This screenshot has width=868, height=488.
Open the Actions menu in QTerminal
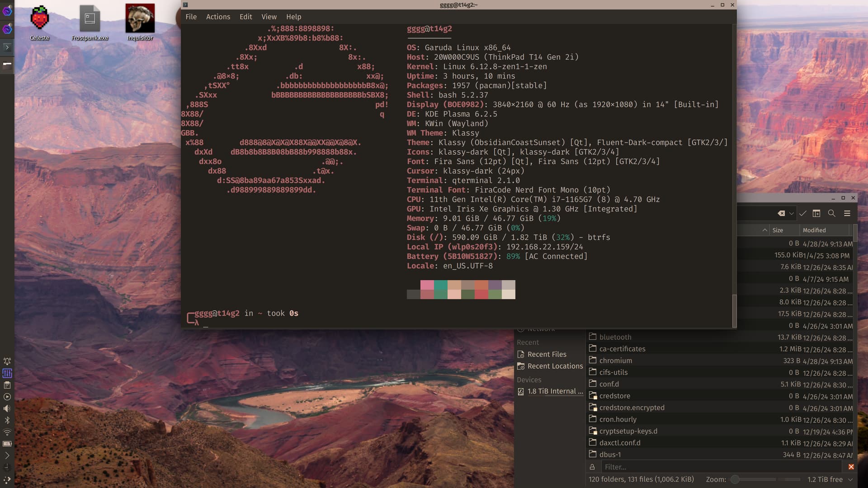[218, 17]
